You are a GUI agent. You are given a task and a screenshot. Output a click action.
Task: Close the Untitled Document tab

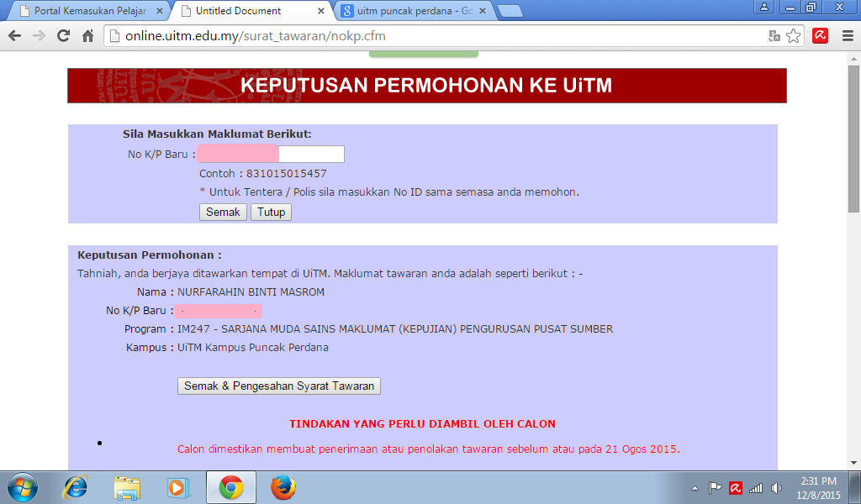(321, 10)
